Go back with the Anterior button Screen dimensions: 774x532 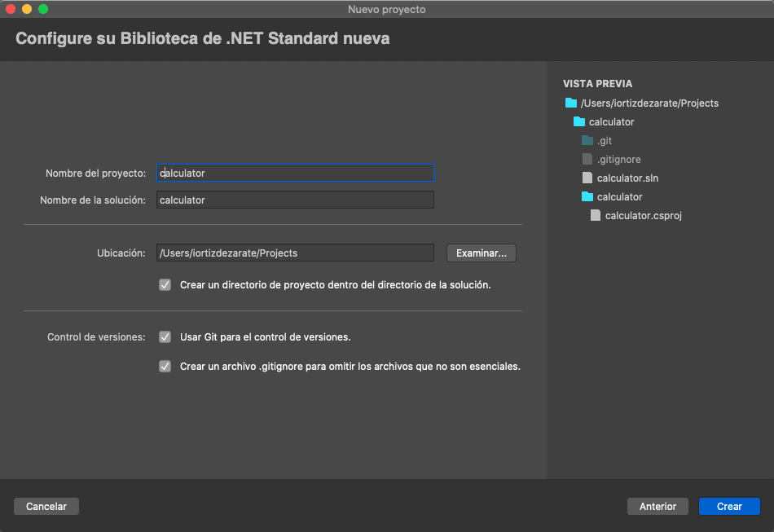tap(657, 507)
